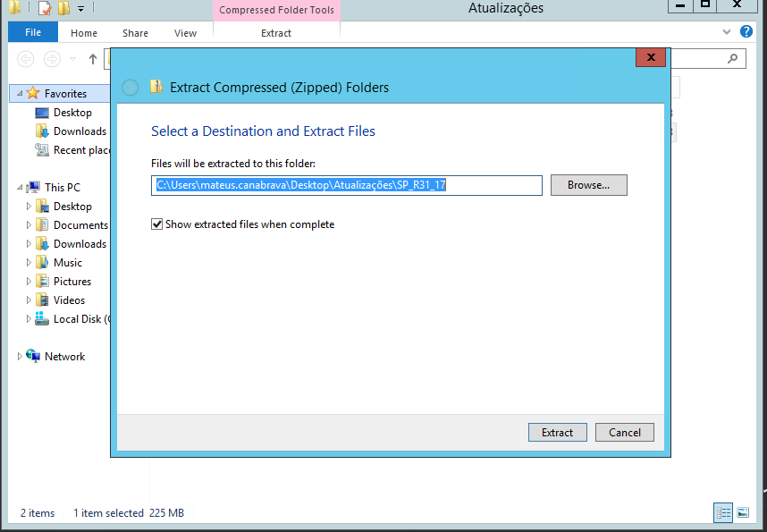Uncheck Show extracted files when complete
The image size is (767, 532).
tap(156, 224)
